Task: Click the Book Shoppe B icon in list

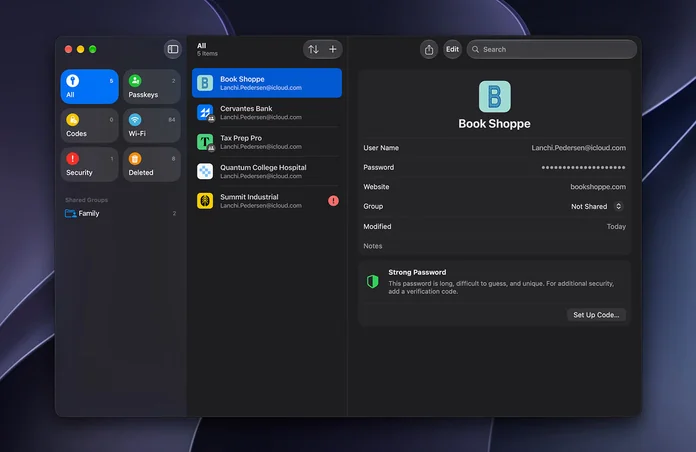Action: point(205,83)
